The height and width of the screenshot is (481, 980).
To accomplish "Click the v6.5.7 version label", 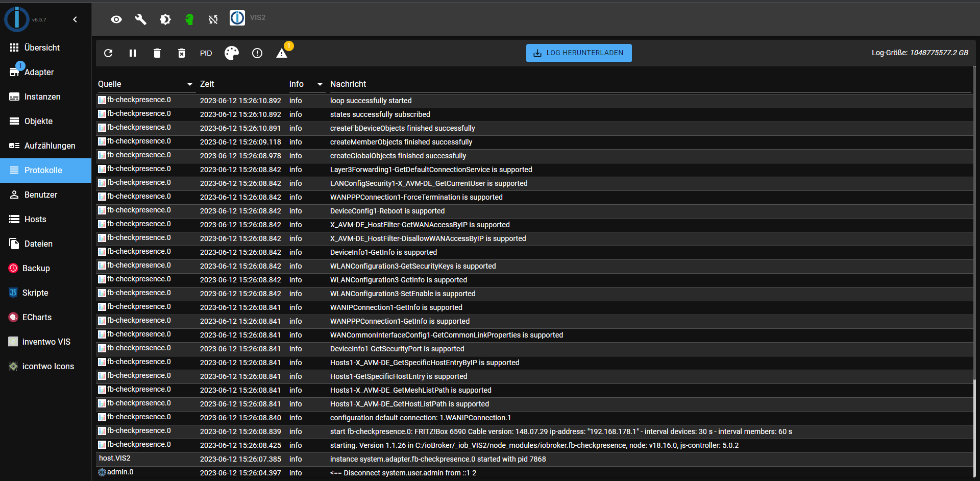I will coord(39,20).
